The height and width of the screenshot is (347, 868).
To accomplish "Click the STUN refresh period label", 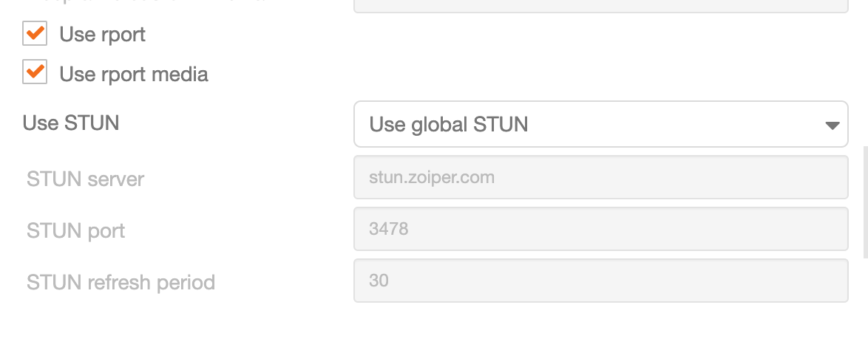I will pos(121,282).
